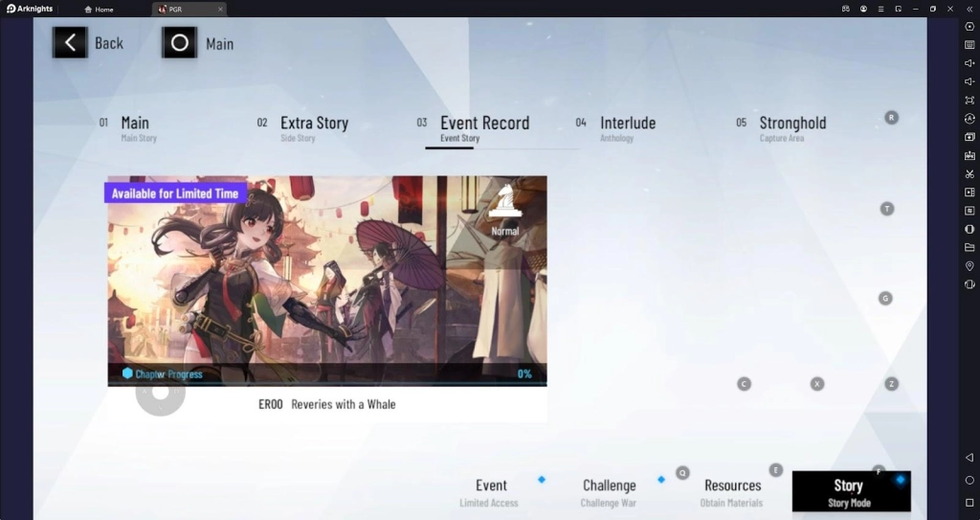Click the volume down sidebar icon

click(x=969, y=81)
